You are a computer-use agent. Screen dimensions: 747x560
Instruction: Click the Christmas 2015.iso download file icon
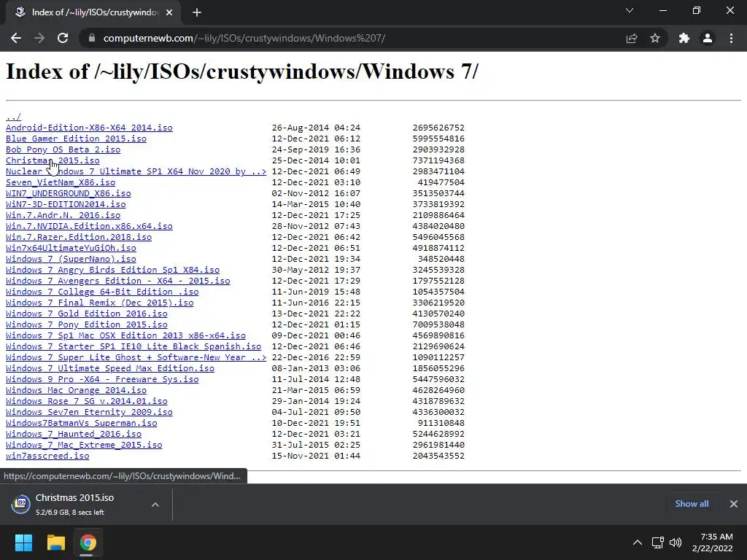click(21, 504)
